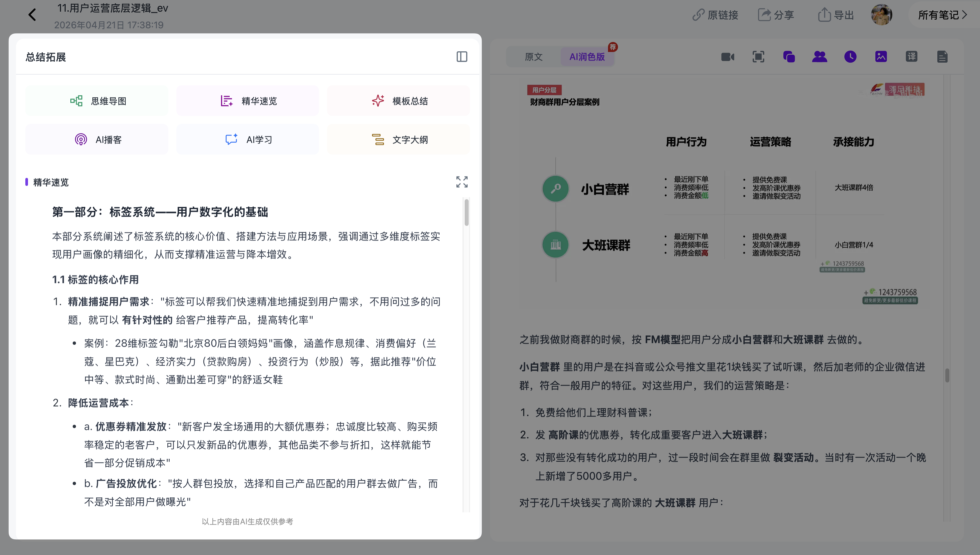Click the 译 translate icon
Image resolution: width=980 pixels, height=555 pixels.
pyautogui.click(x=911, y=57)
